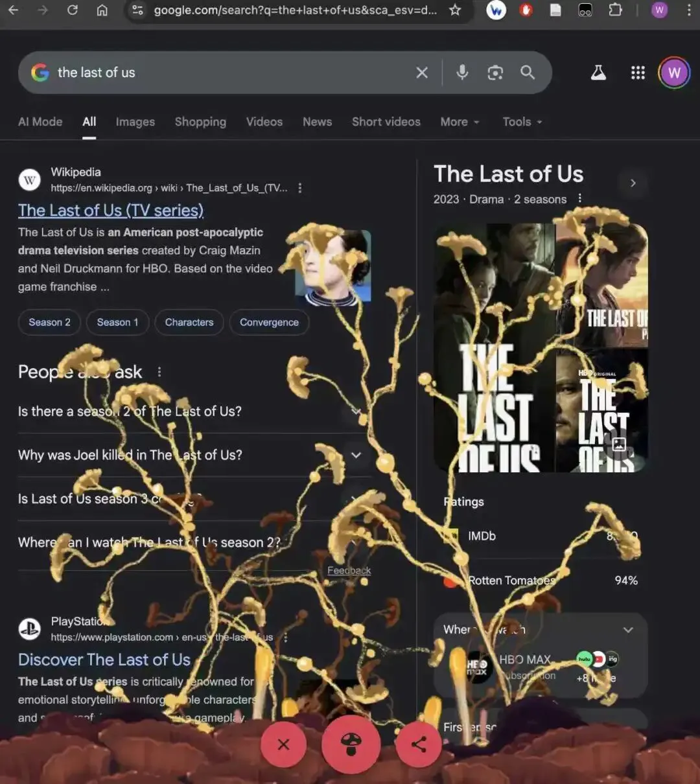Screen dimensions: 700x784
Task: Expand the Where to watch section
Action: tap(541, 630)
